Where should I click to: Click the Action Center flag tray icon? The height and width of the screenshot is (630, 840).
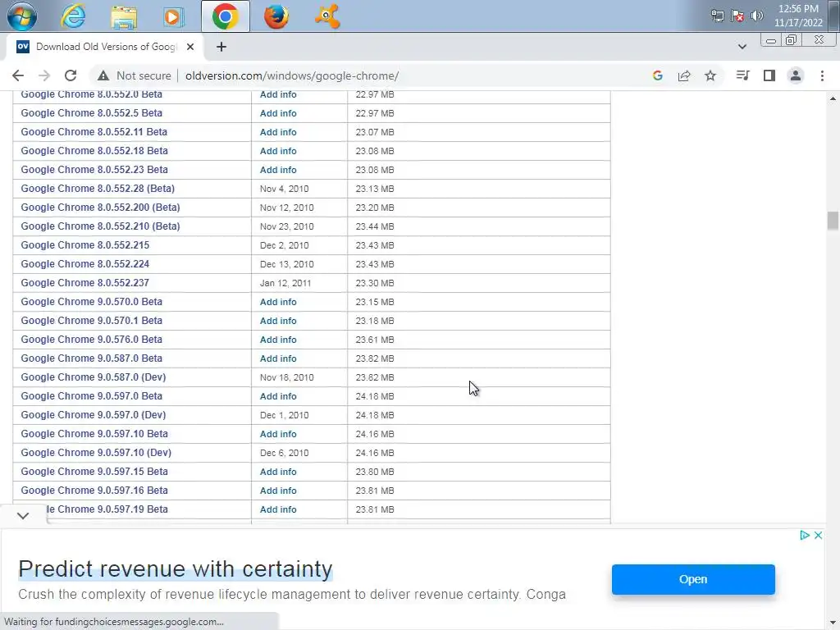point(737,16)
